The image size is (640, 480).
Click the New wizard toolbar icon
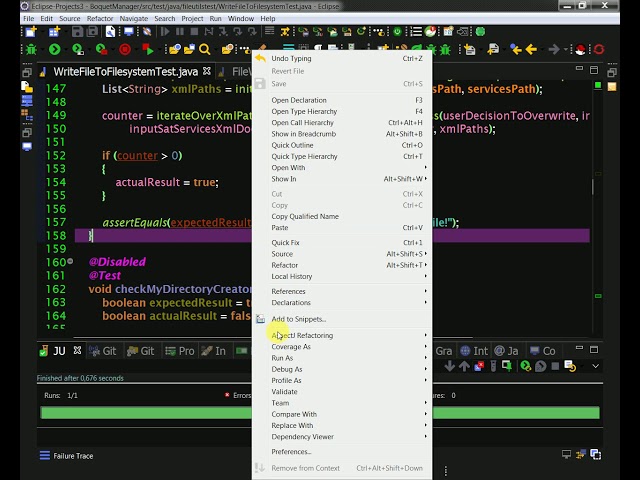point(31,31)
